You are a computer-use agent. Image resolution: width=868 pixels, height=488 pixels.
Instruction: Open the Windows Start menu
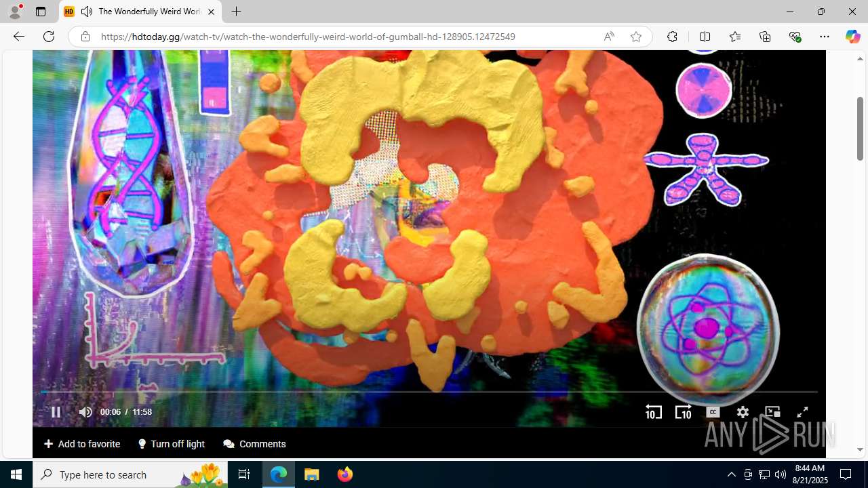16,474
